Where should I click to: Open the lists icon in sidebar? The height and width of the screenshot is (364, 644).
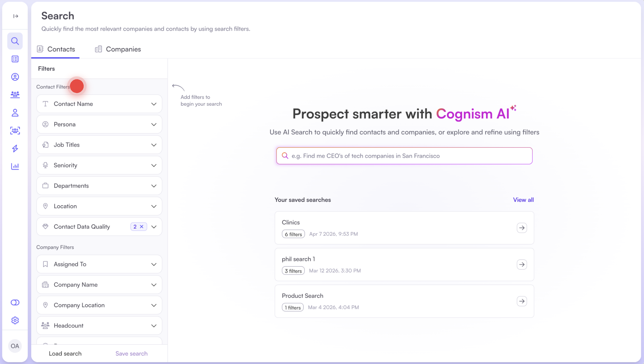15,59
